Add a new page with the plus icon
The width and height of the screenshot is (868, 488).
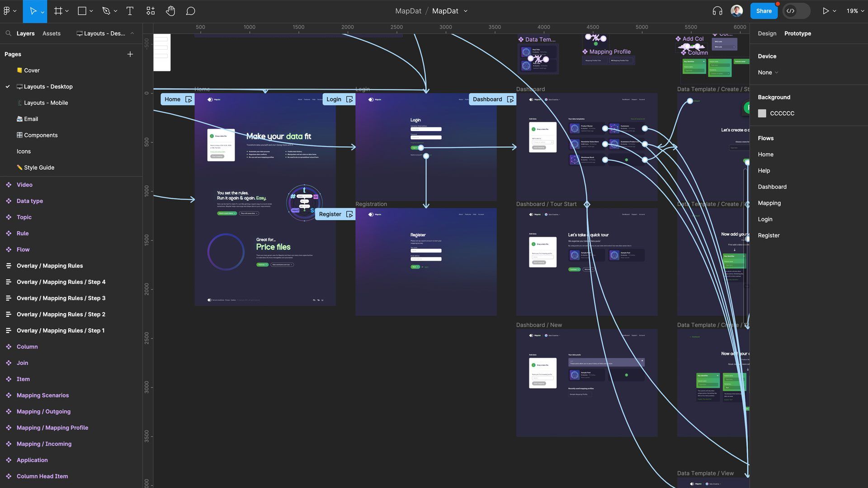[130, 54]
